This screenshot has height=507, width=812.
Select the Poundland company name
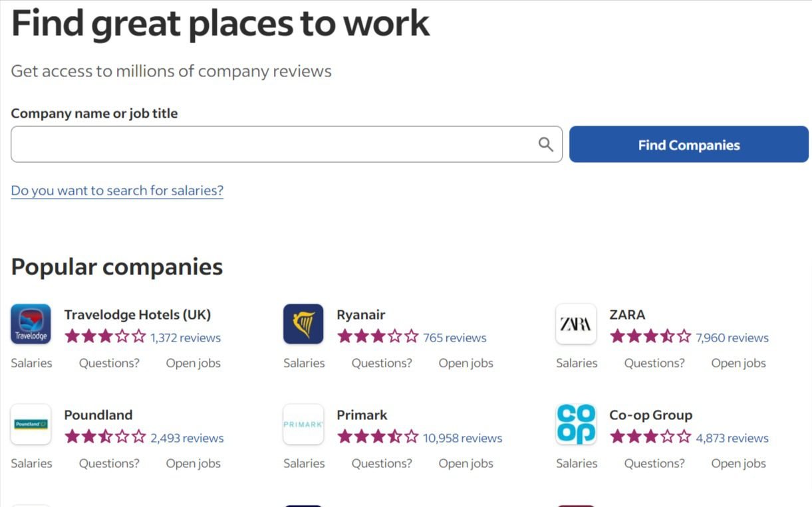click(98, 415)
